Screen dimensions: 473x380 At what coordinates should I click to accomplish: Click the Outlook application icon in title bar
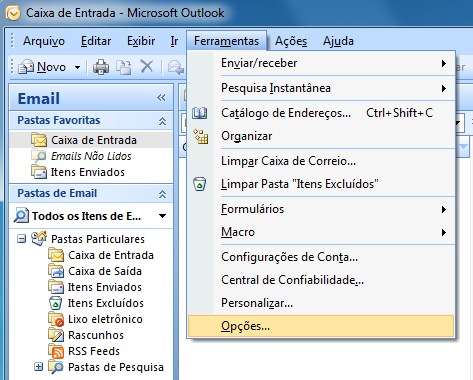(13, 13)
